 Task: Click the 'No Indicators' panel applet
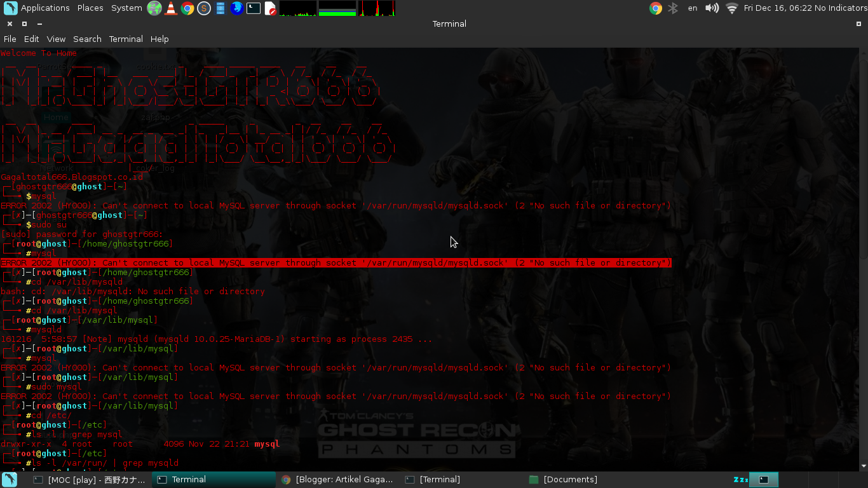tap(841, 8)
